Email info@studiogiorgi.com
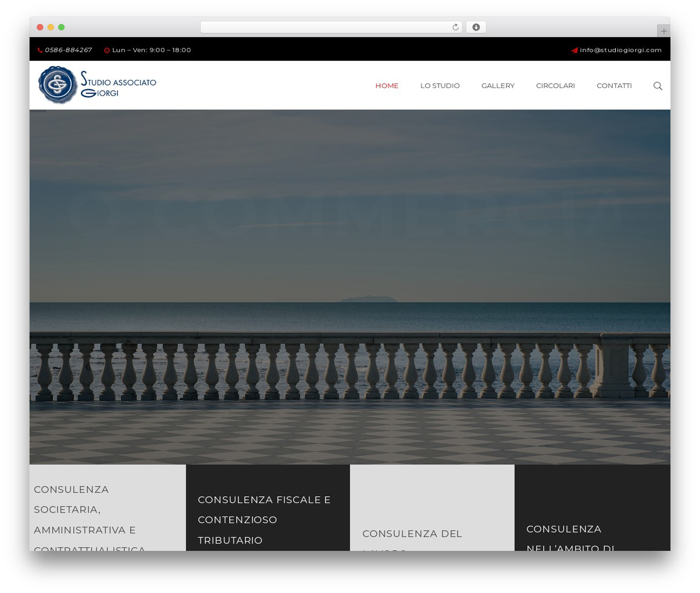This screenshot has height=593, width=700. pos(621,50)
